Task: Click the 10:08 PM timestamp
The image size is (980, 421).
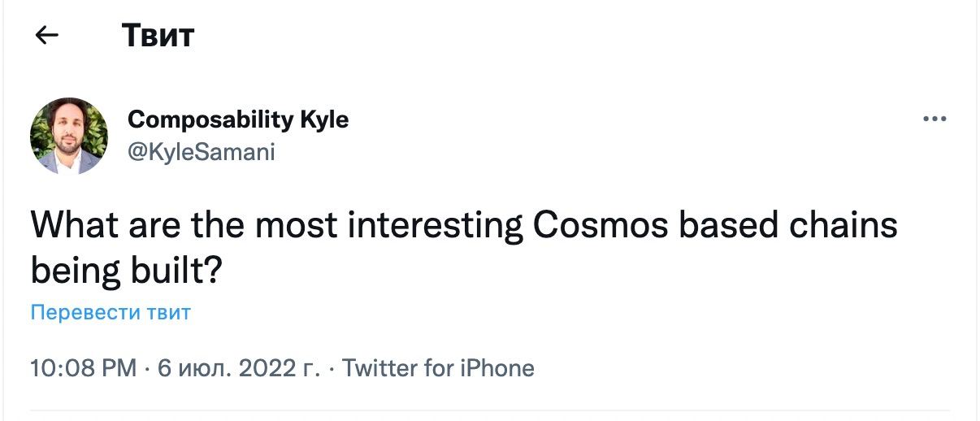Action: coord(84,368)
